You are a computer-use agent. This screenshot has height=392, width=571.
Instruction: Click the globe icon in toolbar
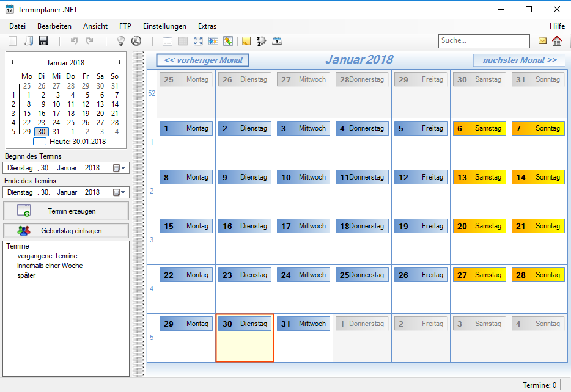(136, 41)
